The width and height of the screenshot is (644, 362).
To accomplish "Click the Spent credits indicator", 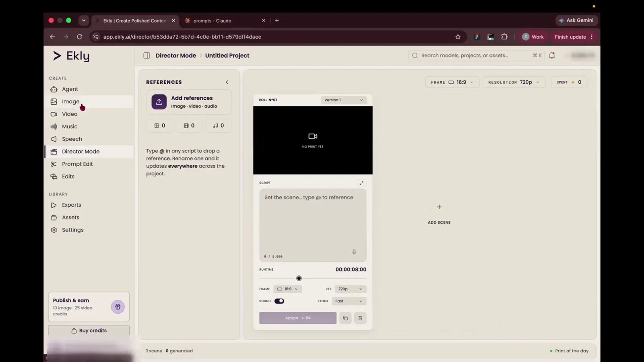I will click(569, 82).
